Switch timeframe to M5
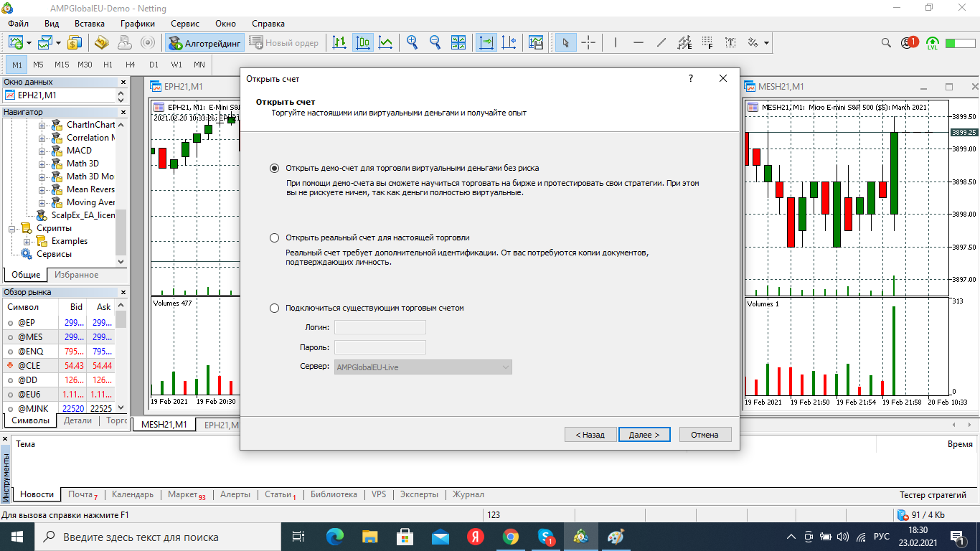The image size is (980, 551). point(39,65)
